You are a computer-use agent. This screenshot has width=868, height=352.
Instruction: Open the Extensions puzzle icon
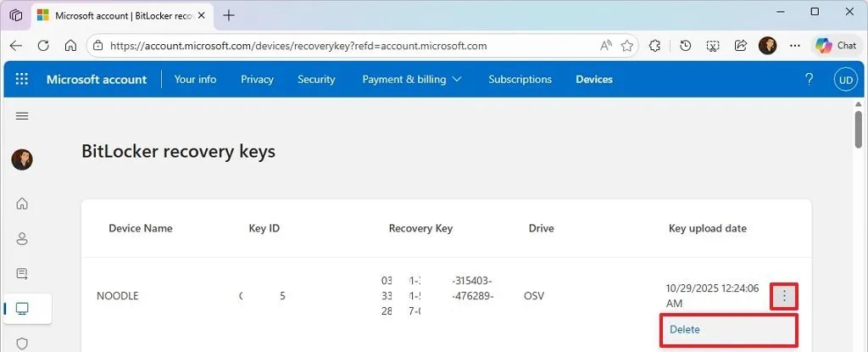(x=655, y=46)
